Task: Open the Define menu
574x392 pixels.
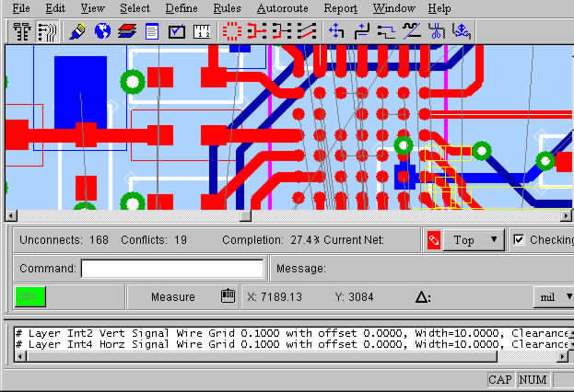Action: point(182,8)
